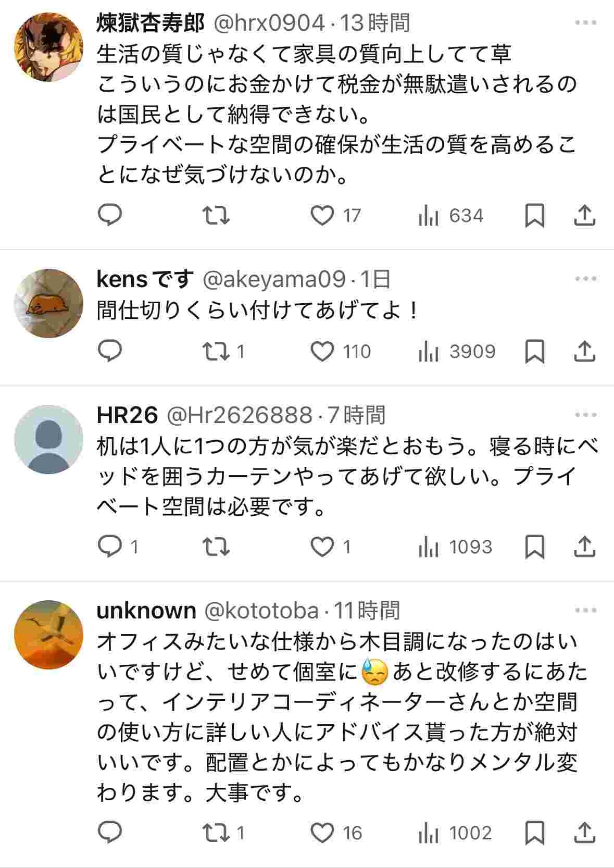Screen dimensions: 614x868
Task: Click HR26's default avatar picture
Action: (x=48, y=439)
